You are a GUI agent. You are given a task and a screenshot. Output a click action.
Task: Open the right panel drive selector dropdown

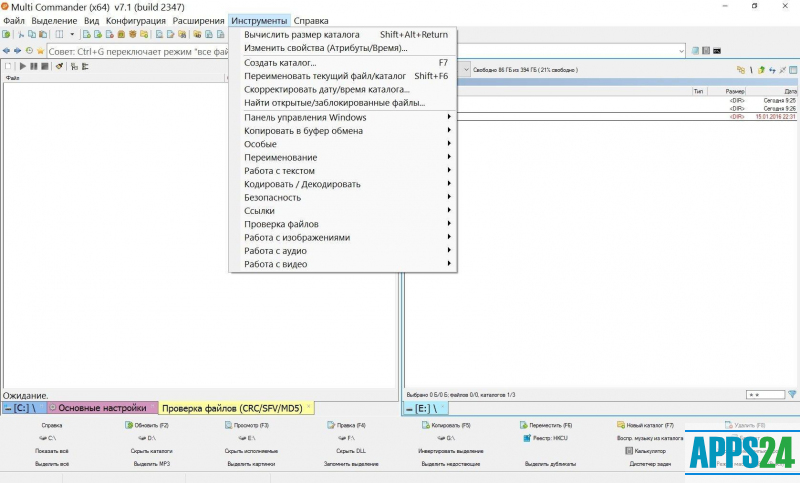(464, 70)
